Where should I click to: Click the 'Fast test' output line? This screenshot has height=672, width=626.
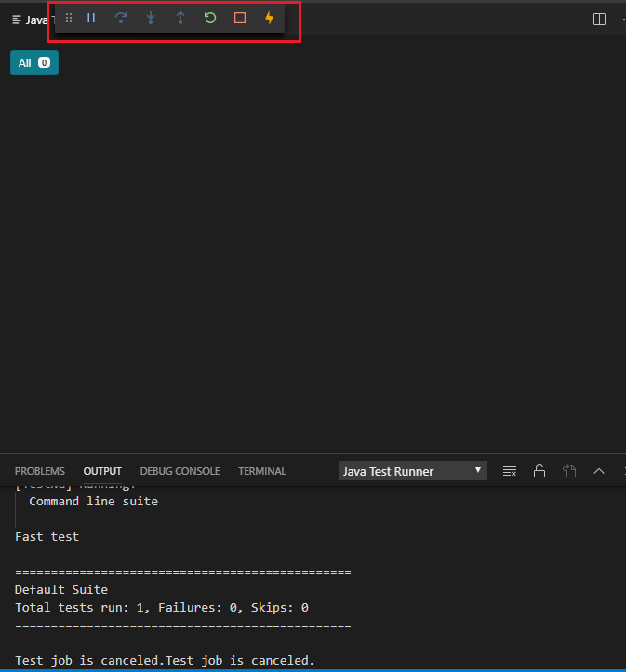pos(47,536)
